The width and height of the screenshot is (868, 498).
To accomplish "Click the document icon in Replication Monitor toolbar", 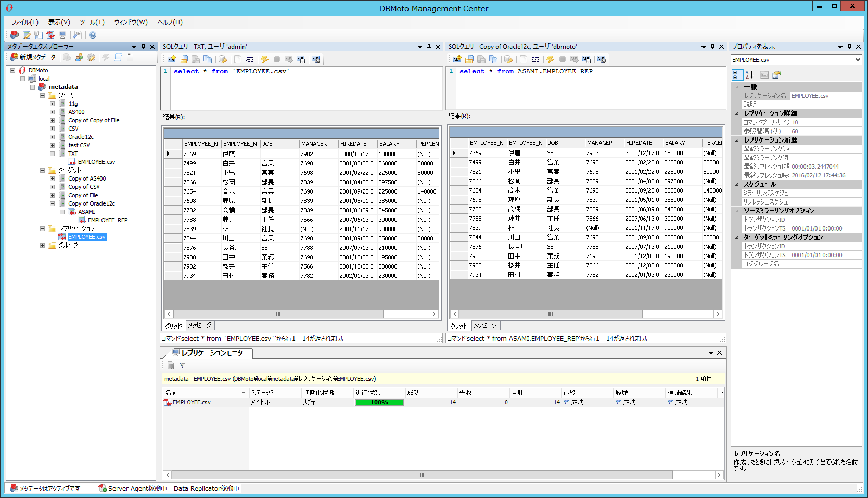I will 171,365.
